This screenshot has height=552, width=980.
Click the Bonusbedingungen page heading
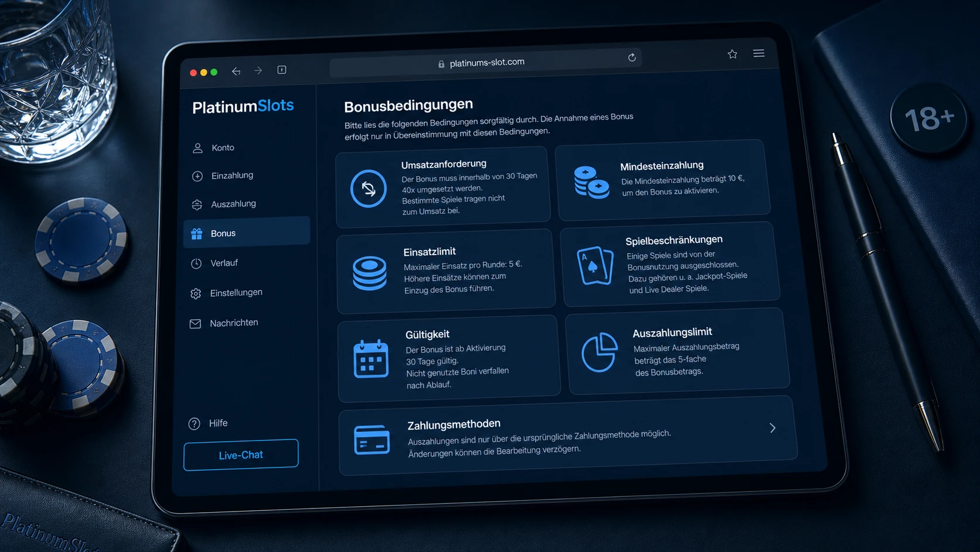tap(409, 106)
